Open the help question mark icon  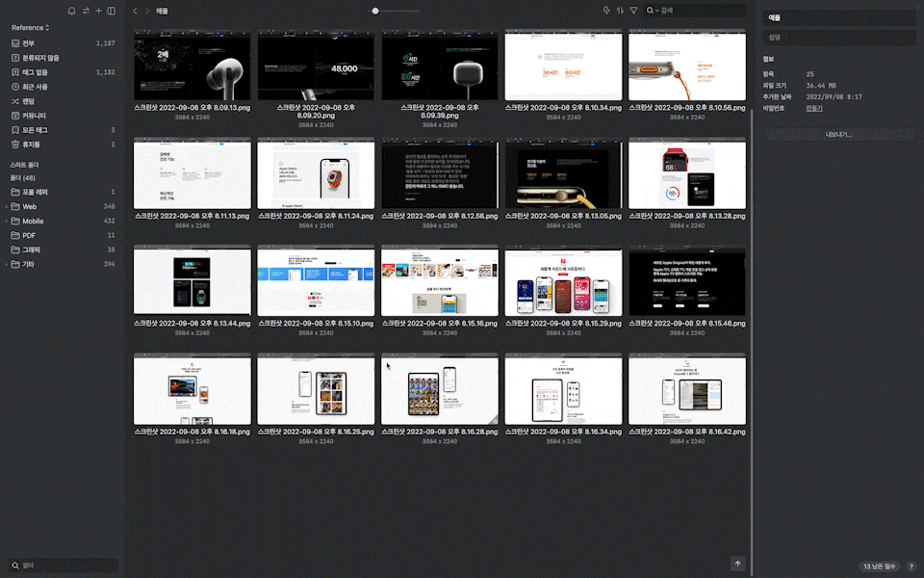pos(911,566)
